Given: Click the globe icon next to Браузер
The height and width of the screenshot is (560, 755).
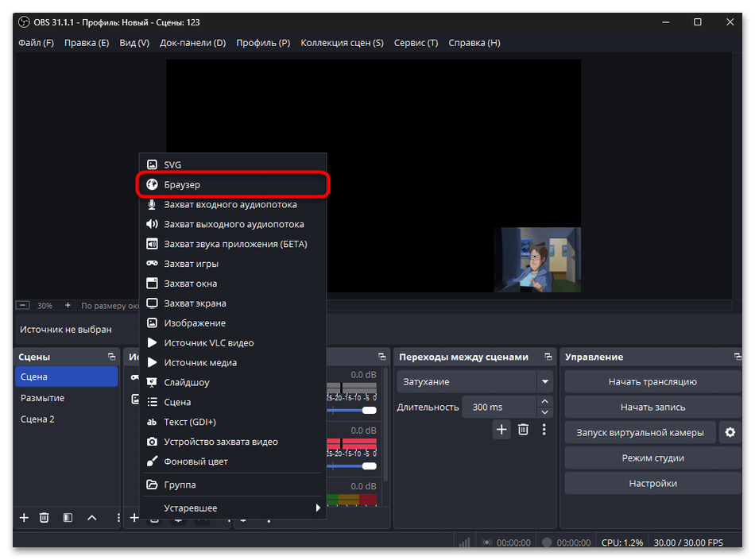Looking at the screenshot, I should click(x=152, y=184).
